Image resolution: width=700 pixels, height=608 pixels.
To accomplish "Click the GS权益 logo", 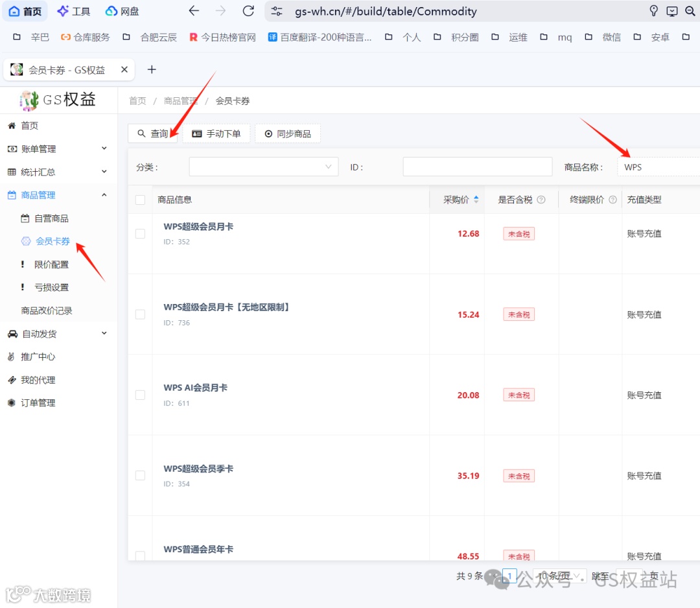I will pyautogui.click(x=58, y=100).
